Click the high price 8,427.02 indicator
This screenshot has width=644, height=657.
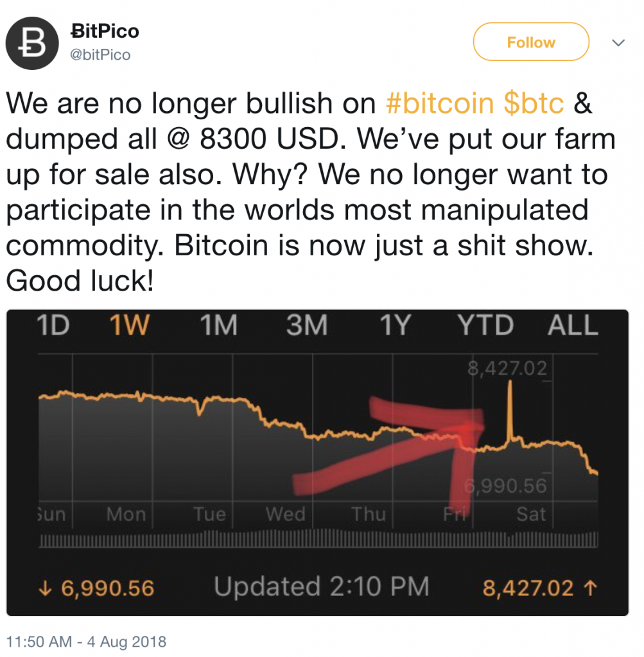point(537,588)
